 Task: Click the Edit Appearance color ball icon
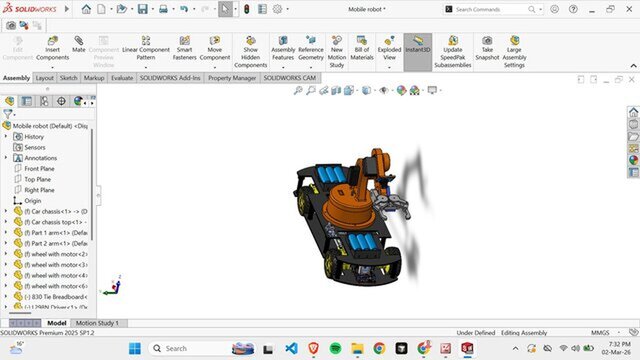tap(402, 90)
